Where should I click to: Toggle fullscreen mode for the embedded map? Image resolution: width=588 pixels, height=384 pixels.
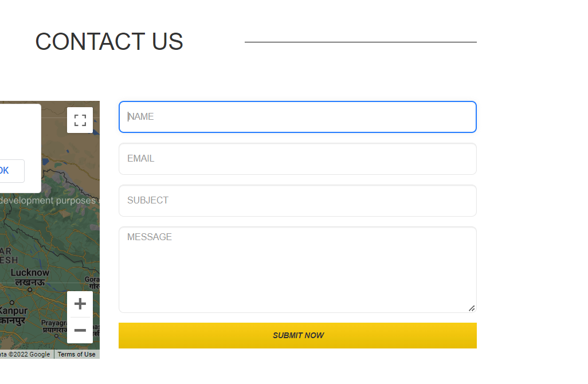click(80, 120)
